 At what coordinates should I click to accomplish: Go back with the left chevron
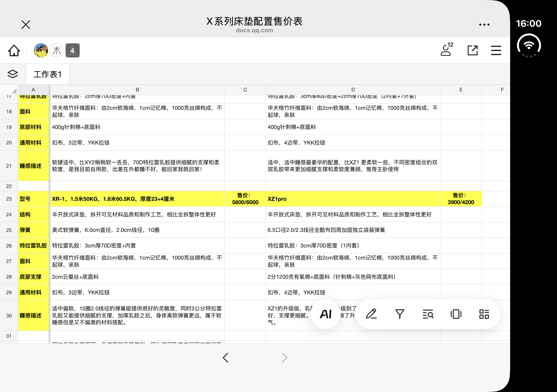(226, 358)
